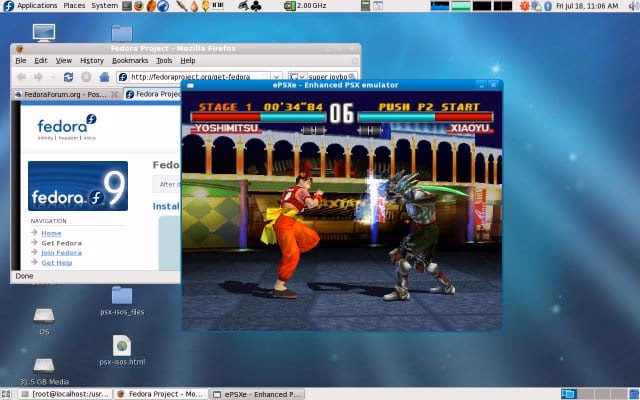Click the piano keys launcher icon in panel

click(x=218, y=6)
